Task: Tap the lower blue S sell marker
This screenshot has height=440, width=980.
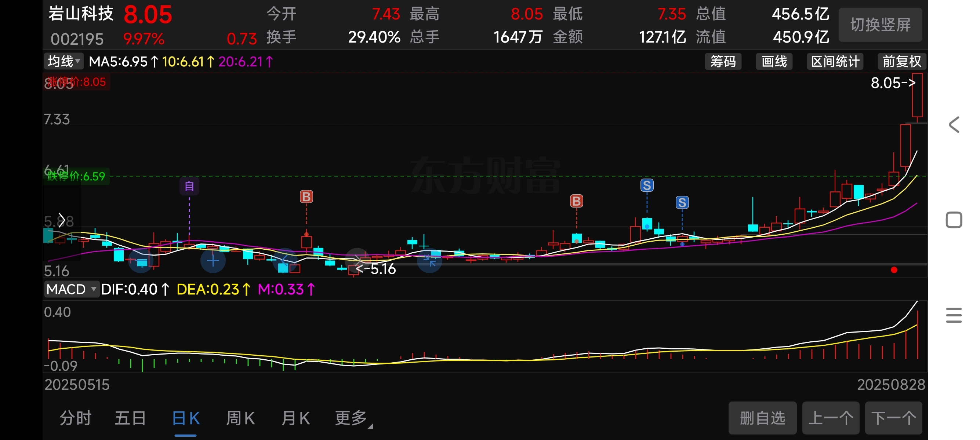Action: pyautogui.click(x=682, y=202)
